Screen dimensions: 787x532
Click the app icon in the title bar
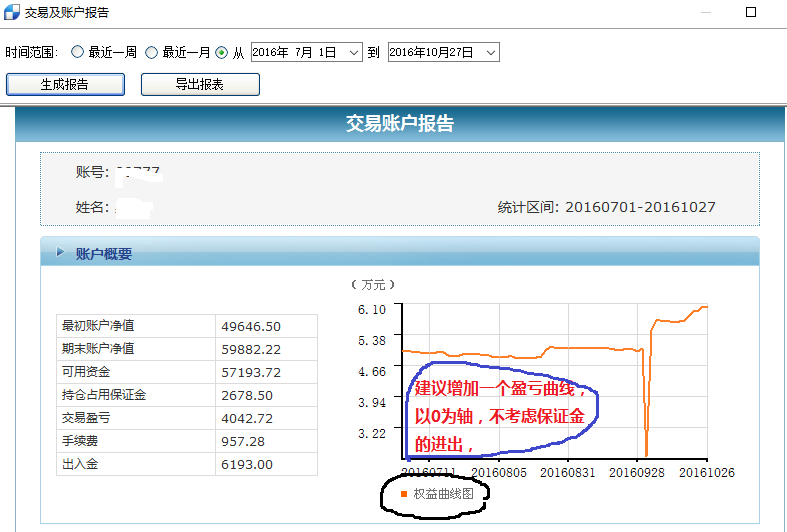tap(12, 14)
